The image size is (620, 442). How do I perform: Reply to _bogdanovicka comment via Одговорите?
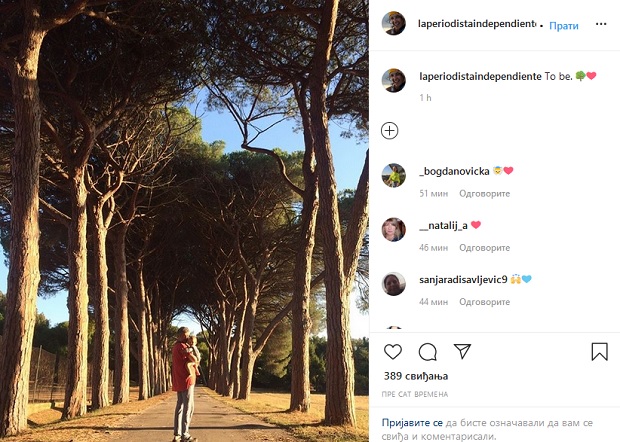point(484,194)
